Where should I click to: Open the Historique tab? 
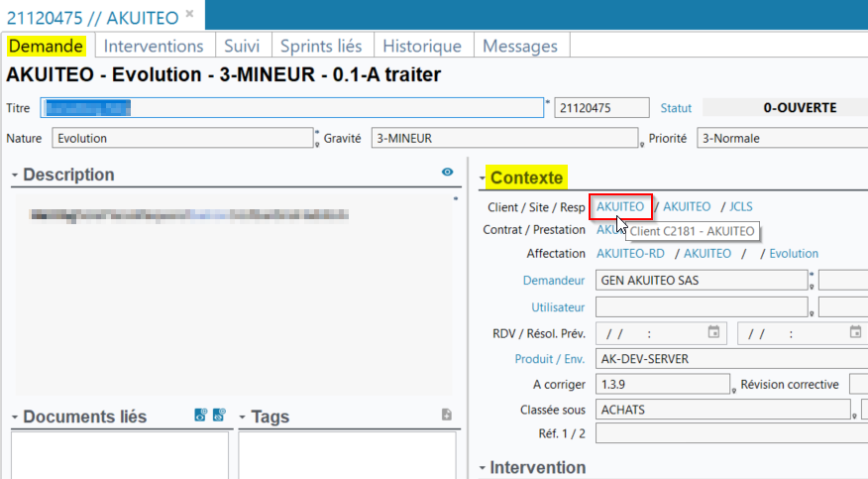422,46
